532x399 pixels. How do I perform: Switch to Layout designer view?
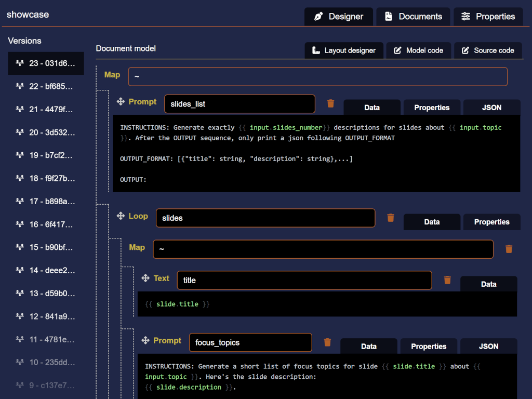coord(344,50)
